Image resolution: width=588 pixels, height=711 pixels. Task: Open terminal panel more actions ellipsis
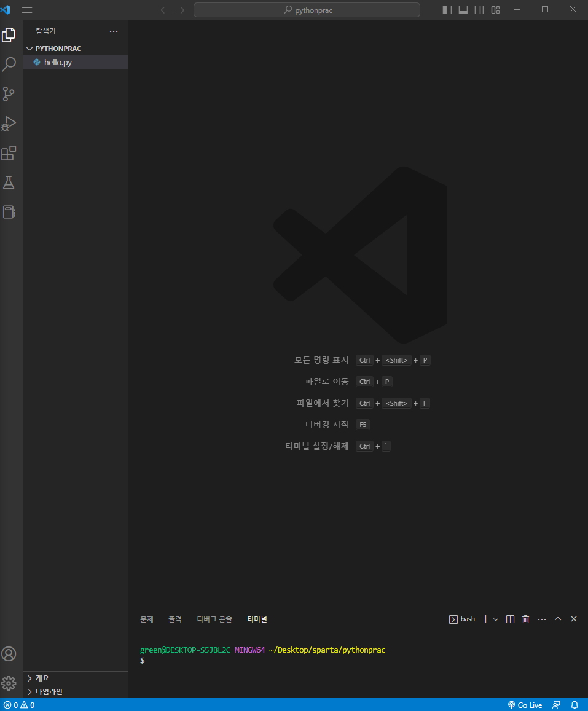(542, 619)
